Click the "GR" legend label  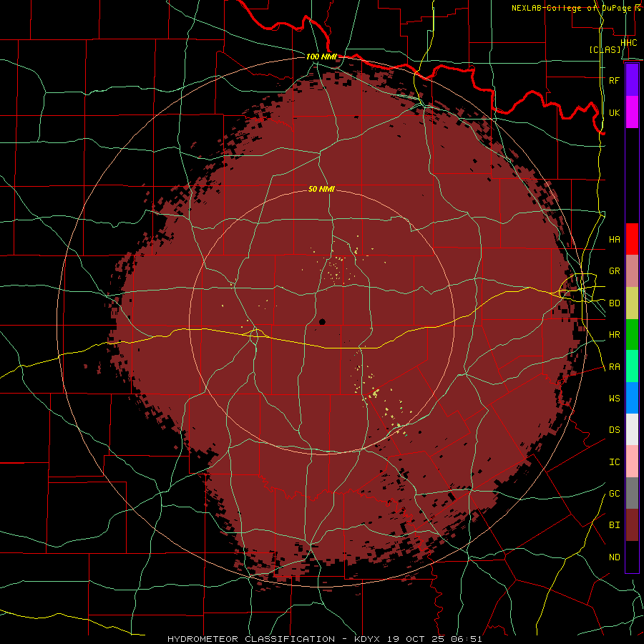614,271
